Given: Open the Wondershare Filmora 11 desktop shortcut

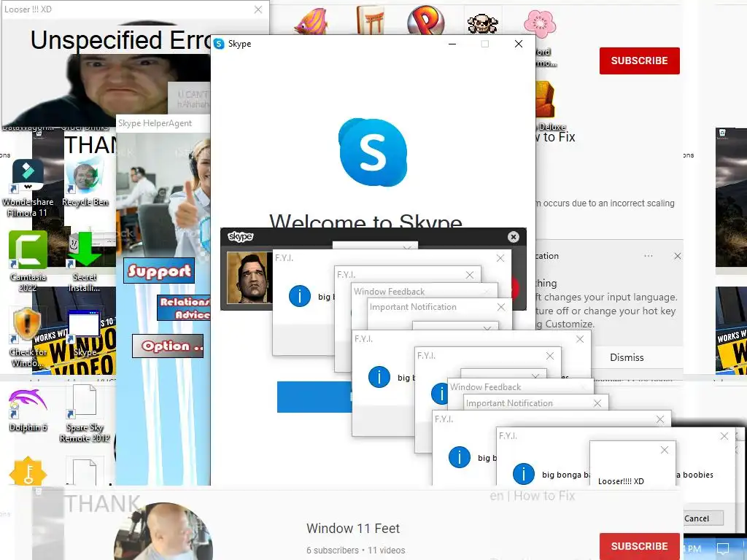Looking at the screenshot, I should 28,187.
